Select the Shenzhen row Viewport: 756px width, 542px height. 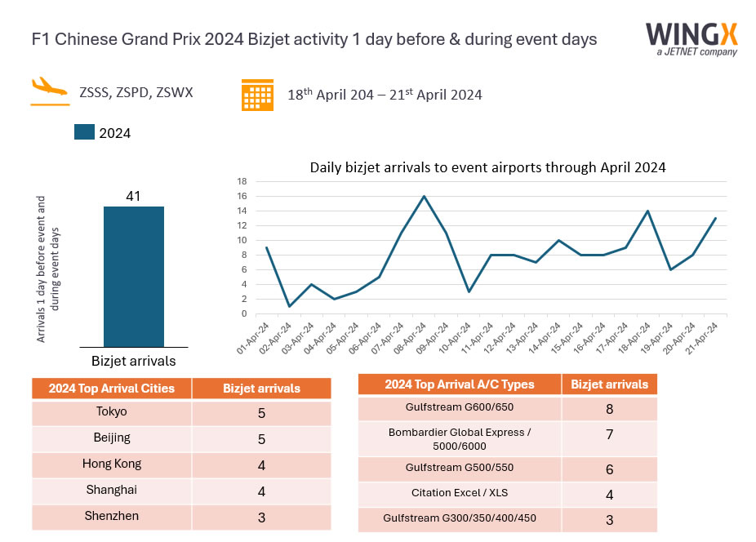click(x=112, y=516)
